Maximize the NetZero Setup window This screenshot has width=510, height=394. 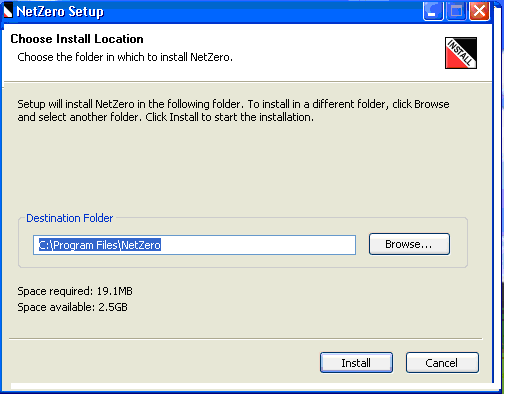[456, 11]
